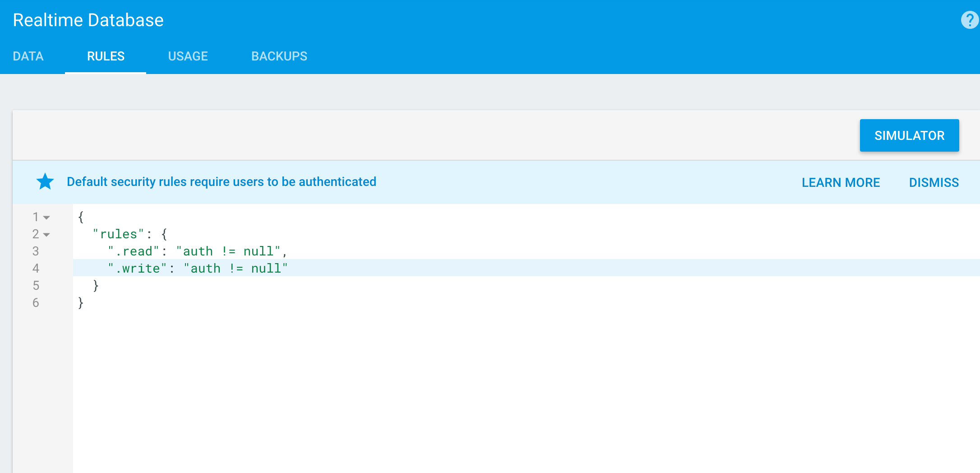Collapse the code block at line 1
Viewport: 980px width, 473px height.
pyautogui.click(x=46, y=218)
